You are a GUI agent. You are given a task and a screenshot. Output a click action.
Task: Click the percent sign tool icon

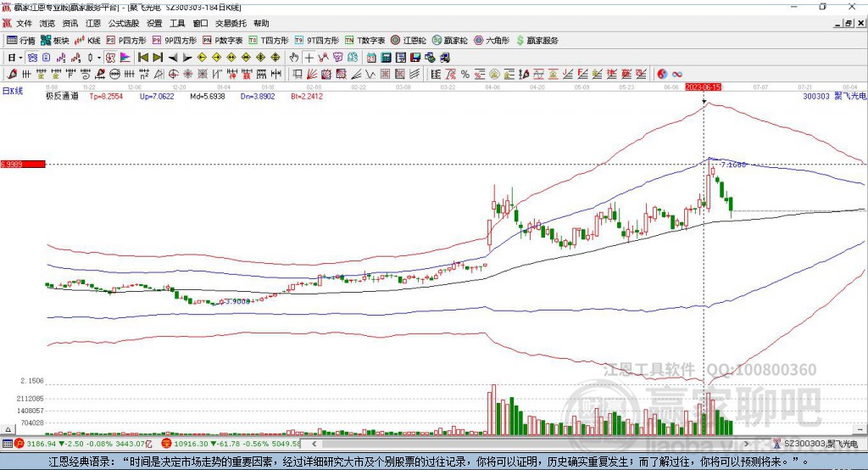[465, 74]
